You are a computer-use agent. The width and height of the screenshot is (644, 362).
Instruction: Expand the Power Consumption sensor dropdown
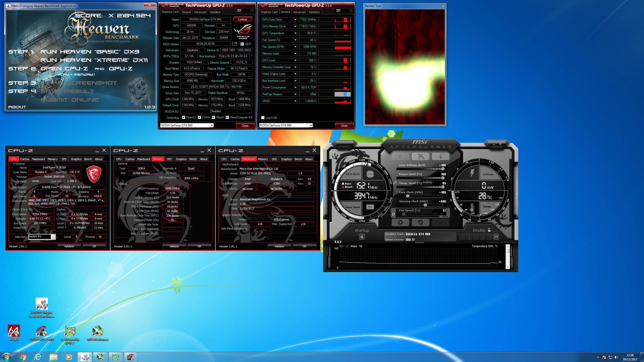pos(295,87)
